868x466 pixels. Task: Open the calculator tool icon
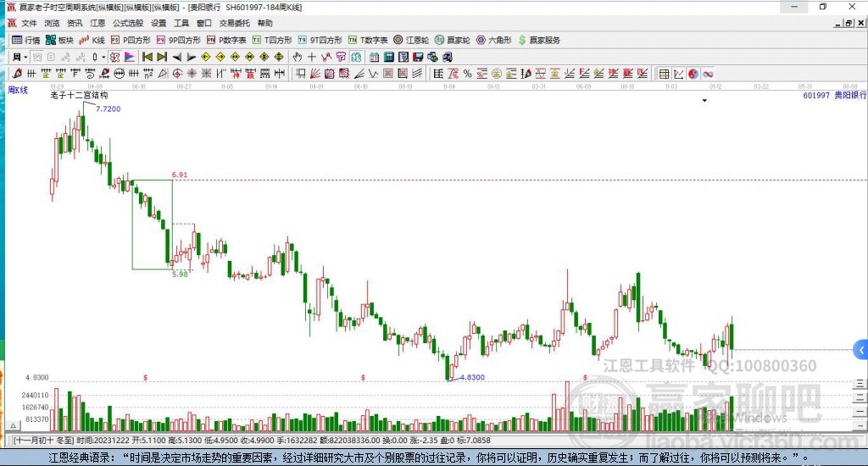[388, 57]
